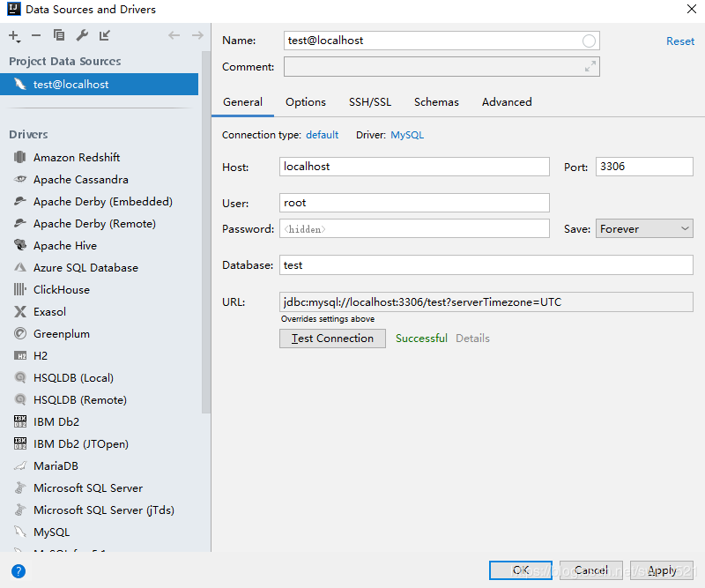
Task: Click the Test Connection button
Action: pyautogui.click(x=332, y=339)
